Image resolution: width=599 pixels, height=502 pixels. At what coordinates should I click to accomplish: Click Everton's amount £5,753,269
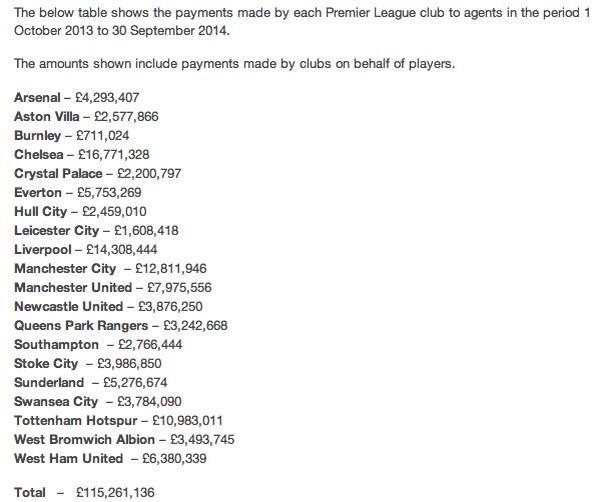tap(109, 193)
